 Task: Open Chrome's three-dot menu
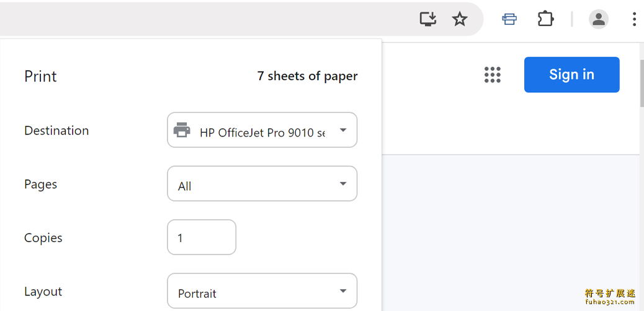point(635,19)
